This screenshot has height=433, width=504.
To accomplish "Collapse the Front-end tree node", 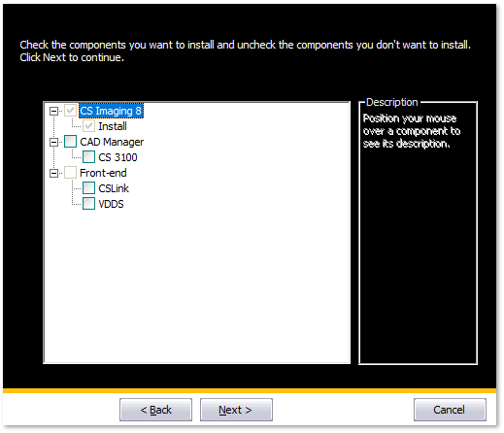I will tap(53, 174).
